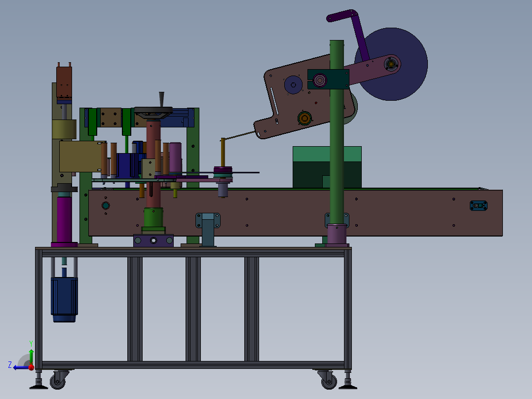The height and width of the screenshot is (399, 532).
Task: Click the red X axis dot on triad
Action: click(x=31, y=367)
